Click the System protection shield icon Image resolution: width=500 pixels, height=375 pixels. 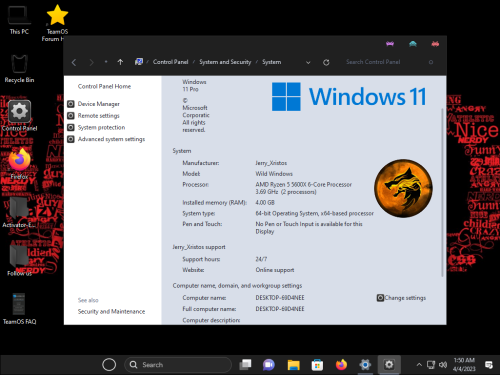pyautogui.click(x=71, y=127)
